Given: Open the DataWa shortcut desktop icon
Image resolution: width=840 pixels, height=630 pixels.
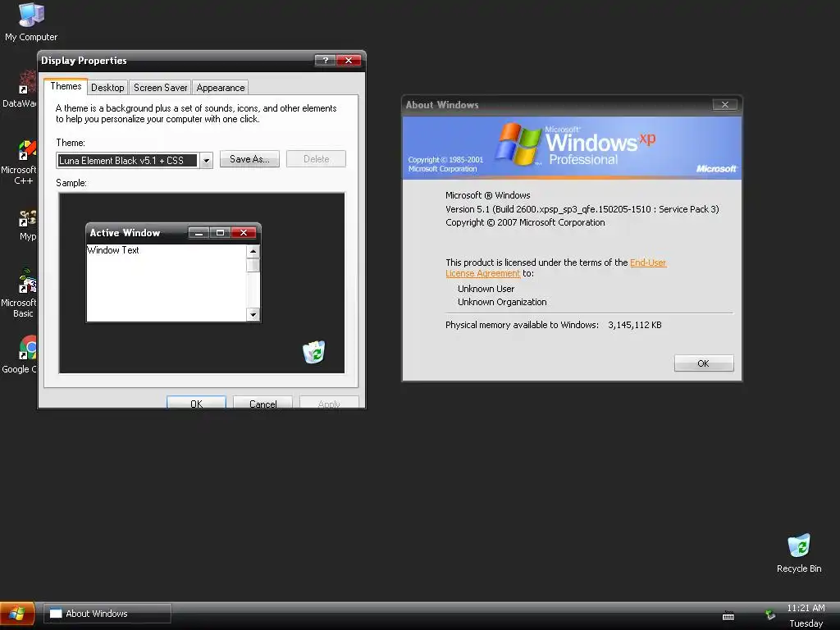Looking at the screenshot, I should (x=20, y=89).
